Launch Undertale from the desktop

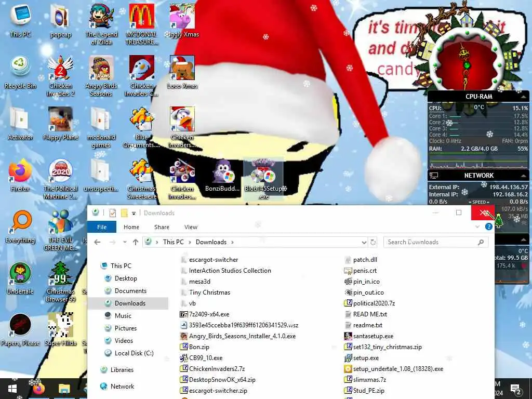(20, 278)
